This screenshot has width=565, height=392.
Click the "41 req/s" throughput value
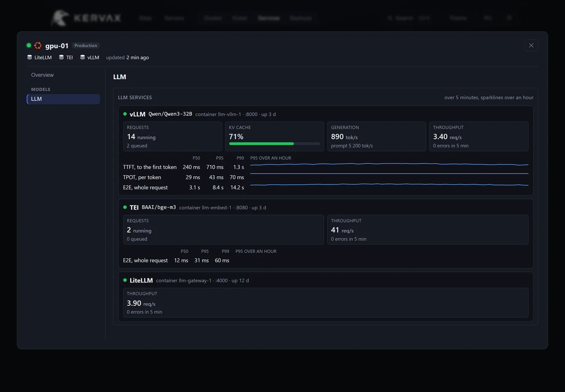[342, 230]
